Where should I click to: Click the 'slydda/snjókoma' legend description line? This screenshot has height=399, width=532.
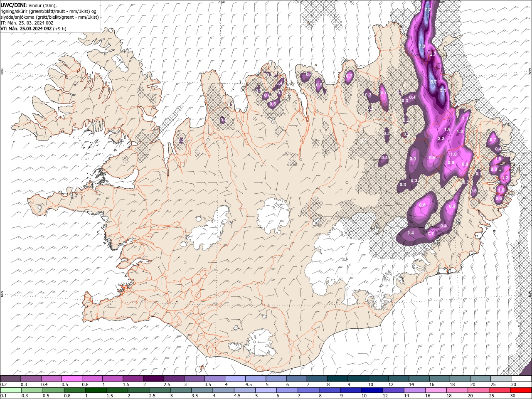pyautogui.click(x=49, y=17)
